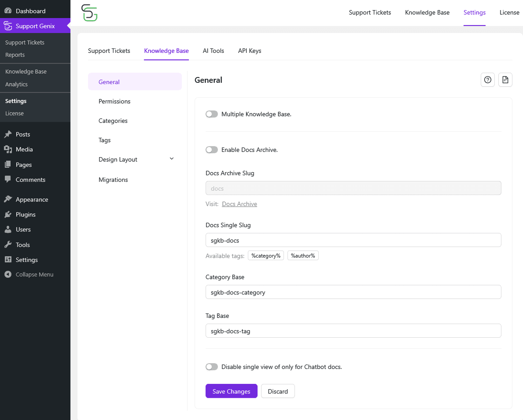Select the Media library icon
The height and width of the screenshot is (420, 523).
pyautogui.click(x=9, y=149)
